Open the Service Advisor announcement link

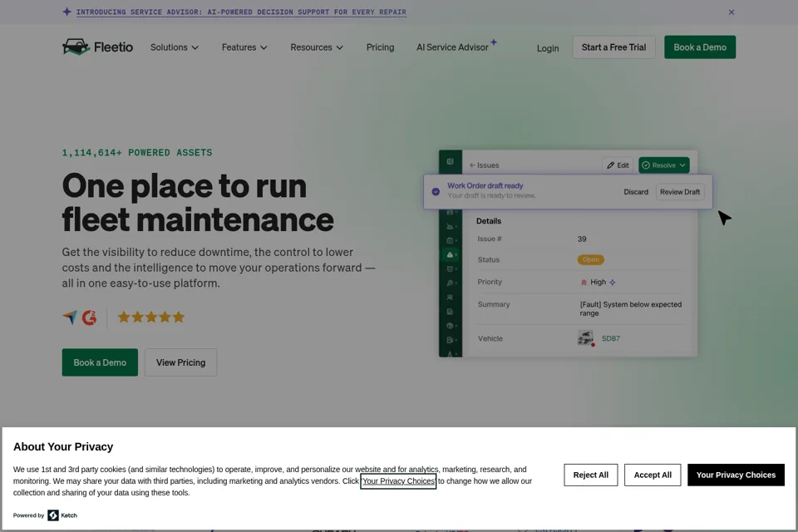point(241,12)
